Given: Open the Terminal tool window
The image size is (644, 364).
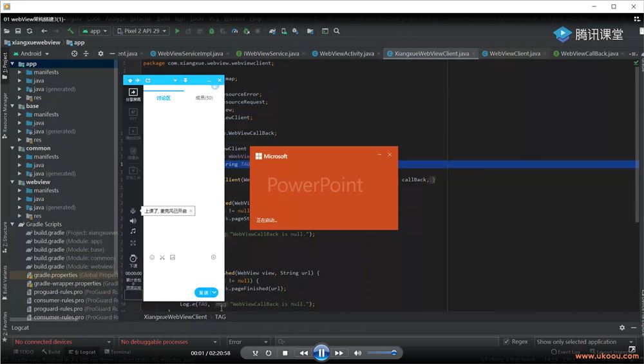Looking at the screenshot, I should [x=117, y=352].
